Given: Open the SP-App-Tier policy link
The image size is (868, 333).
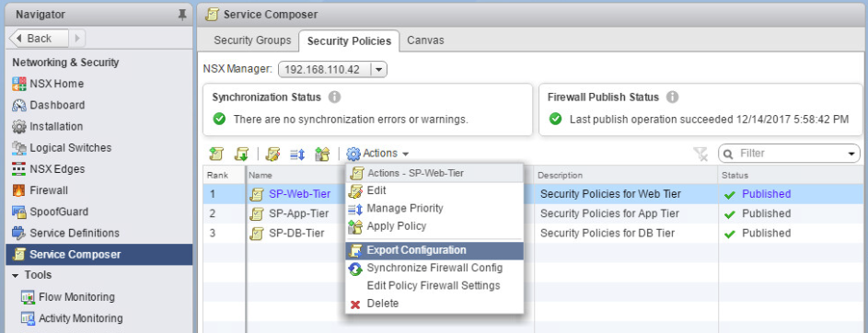Looking at the screenshot, I should pyautogui.click(x=299, y=213).
